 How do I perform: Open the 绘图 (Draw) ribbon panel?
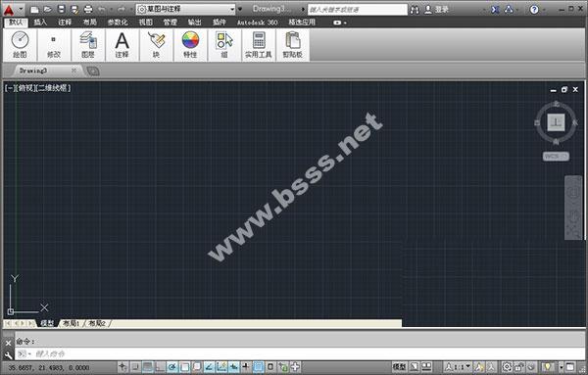(x=20, y=45)
